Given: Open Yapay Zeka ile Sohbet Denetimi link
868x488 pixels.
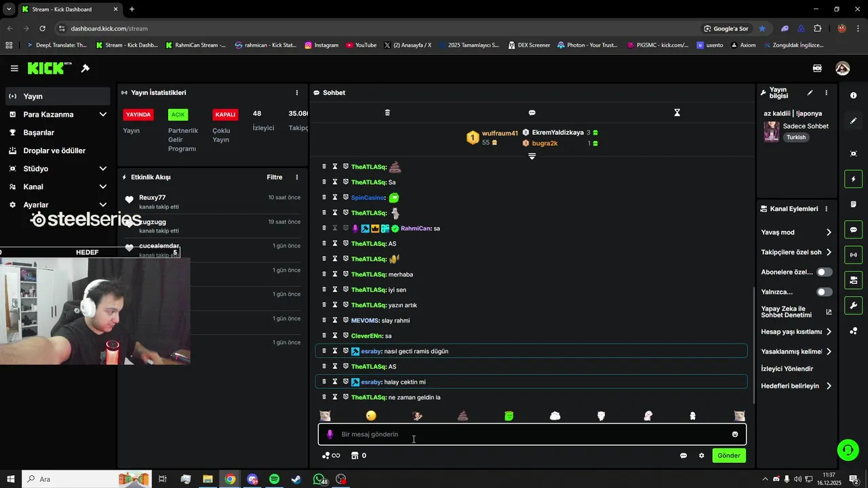Looking at the screenshot, I should coord(797,312).
